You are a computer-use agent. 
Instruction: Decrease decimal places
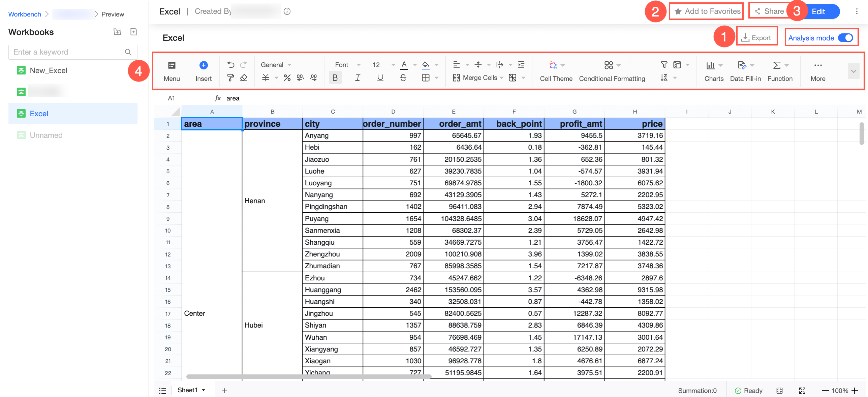(300, 78)
